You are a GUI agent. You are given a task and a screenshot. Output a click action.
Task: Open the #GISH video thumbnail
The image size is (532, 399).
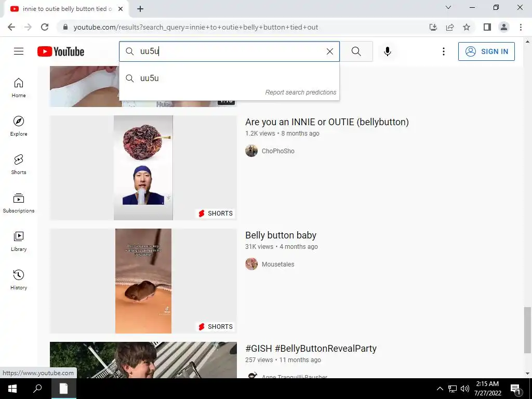coord(143,360)
